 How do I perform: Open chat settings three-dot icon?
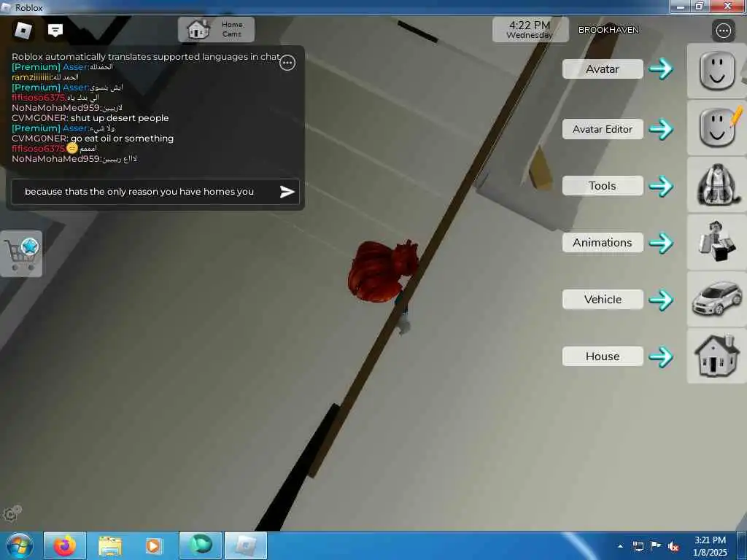tap(287, 63)
